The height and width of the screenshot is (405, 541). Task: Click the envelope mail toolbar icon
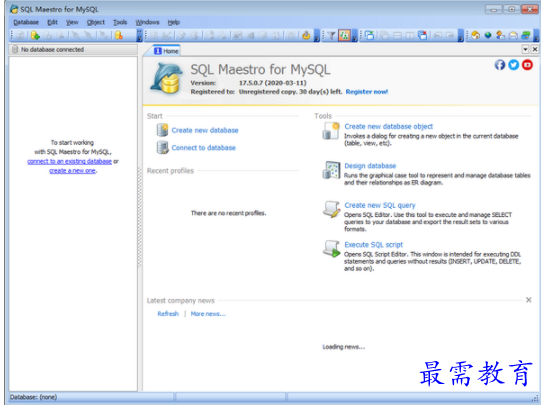tap(513, 35)
